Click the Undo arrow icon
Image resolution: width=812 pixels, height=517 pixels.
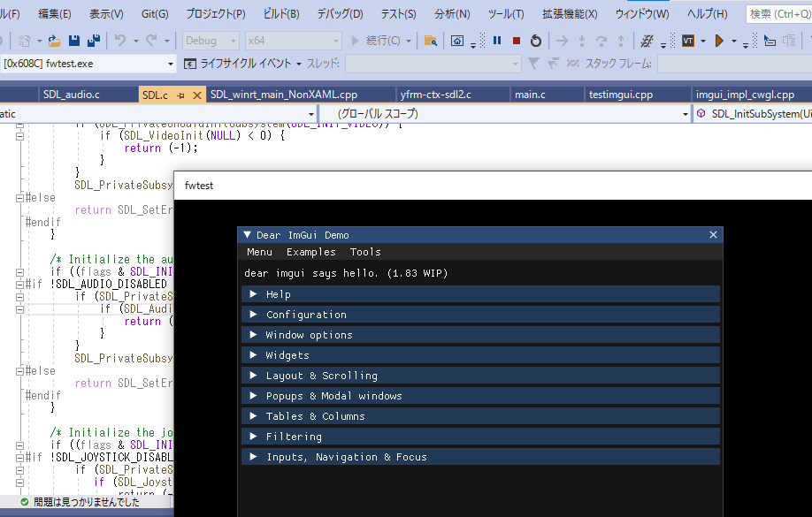pyautogui.click(x=120, y=41)
